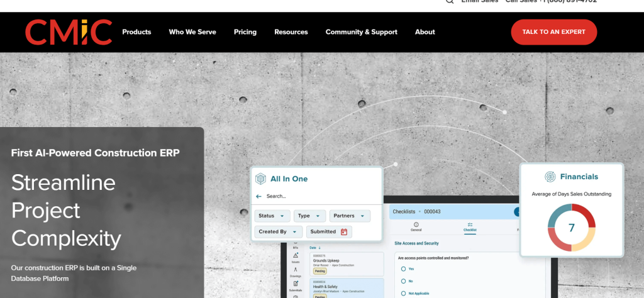Open the Products menu
Image resolution: width=644 pixels, height=298 pixels.
[x=136, y=32]
